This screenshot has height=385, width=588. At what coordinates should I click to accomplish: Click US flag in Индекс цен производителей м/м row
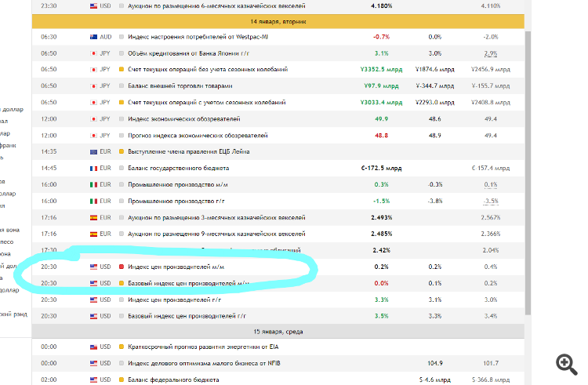coord(94,267)
